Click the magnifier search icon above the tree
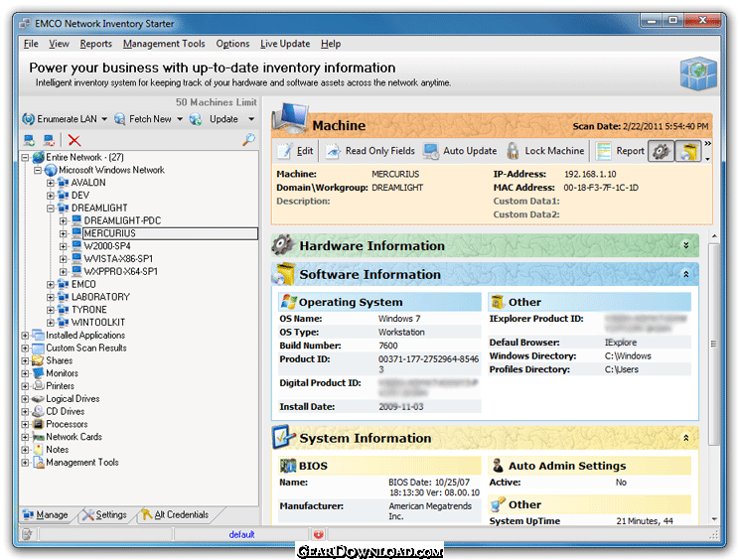This screenshot has width=739, height=560. [248, 139]
